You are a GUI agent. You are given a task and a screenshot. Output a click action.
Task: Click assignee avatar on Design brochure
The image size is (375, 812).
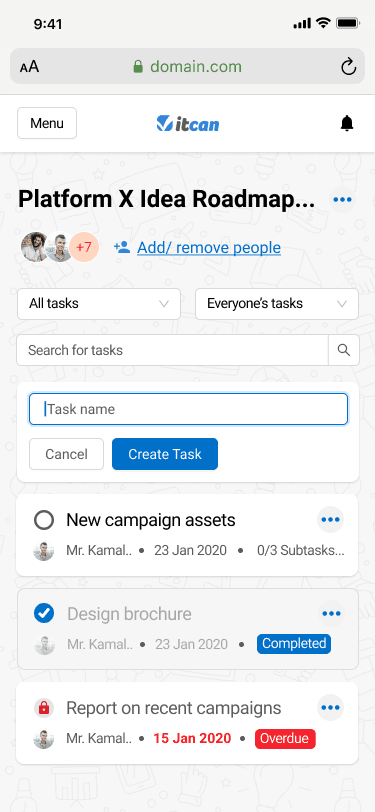coord(45,645)
